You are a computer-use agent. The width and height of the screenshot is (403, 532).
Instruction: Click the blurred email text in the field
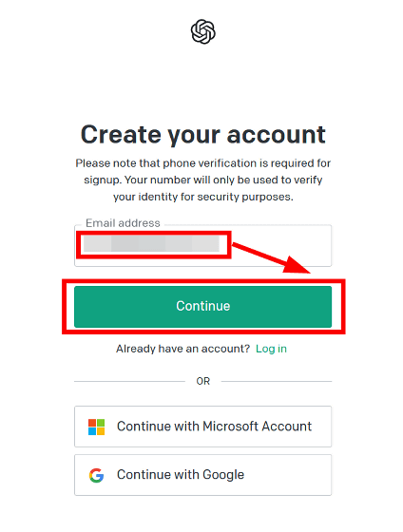pyautogui.click(x=151, y=244)
